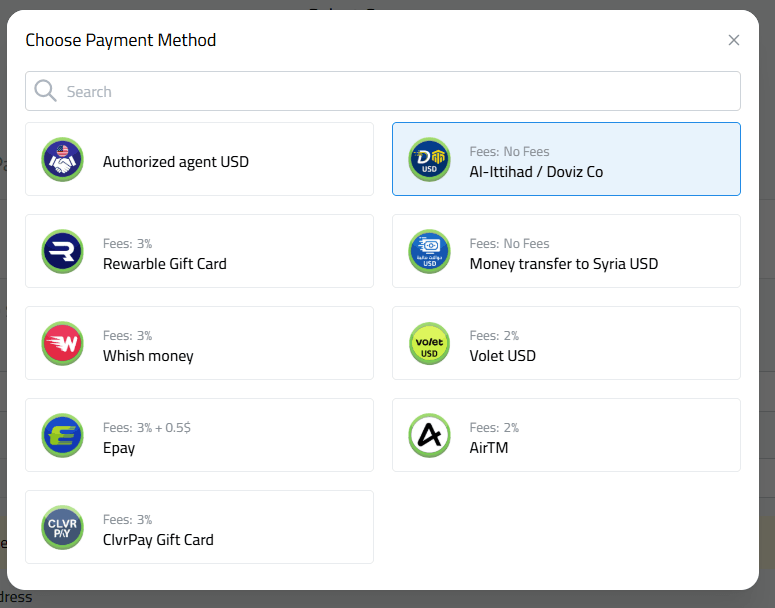Click Fees: 3% above ClvrPay Gift Card
This screenshot has width=775, height=608.
pyautogui.click(x=127, y=520)
